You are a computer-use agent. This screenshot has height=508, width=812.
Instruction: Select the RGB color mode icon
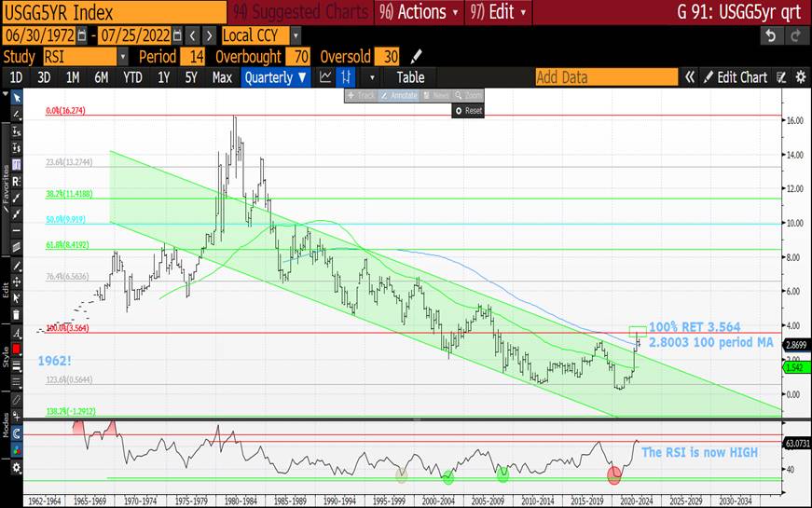coord(17,450)
